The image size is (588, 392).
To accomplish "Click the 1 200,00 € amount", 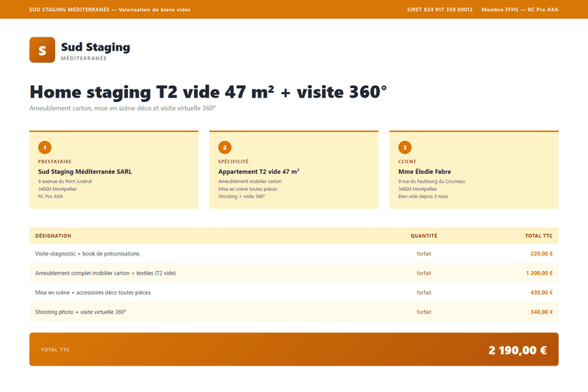I will pos(539,273).
